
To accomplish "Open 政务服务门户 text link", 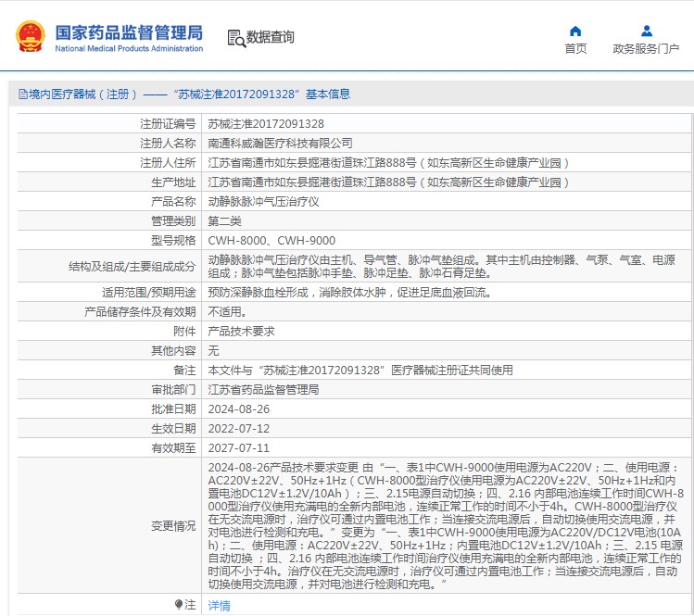I will pos(646,49).
